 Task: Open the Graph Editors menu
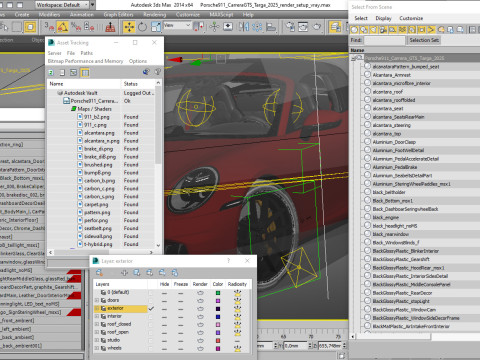[118, 15]
